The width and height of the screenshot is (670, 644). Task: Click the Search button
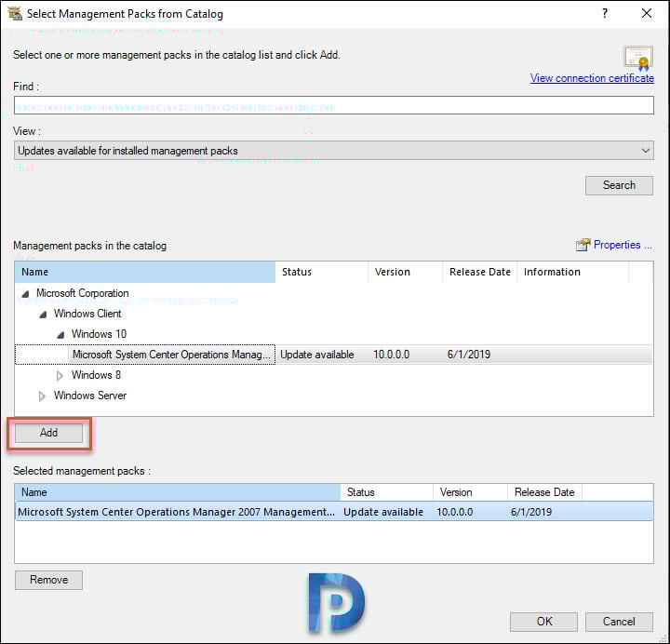pos(619,185)
